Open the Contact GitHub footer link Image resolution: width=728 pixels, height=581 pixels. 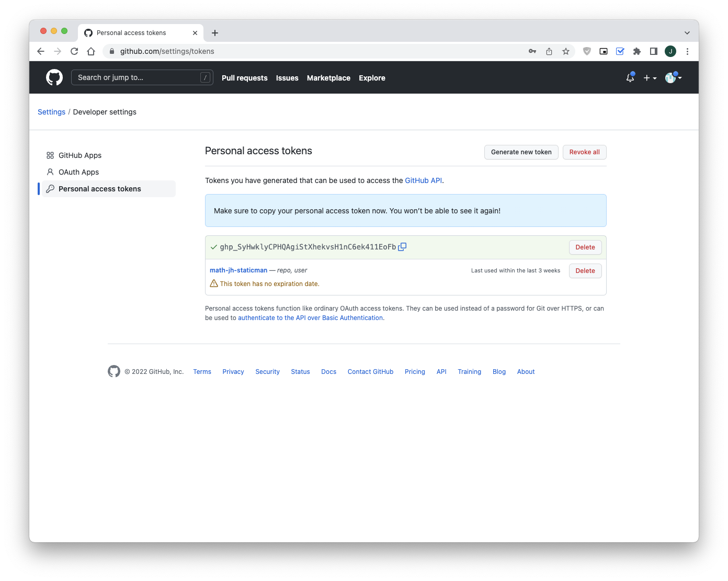(371, 372)
